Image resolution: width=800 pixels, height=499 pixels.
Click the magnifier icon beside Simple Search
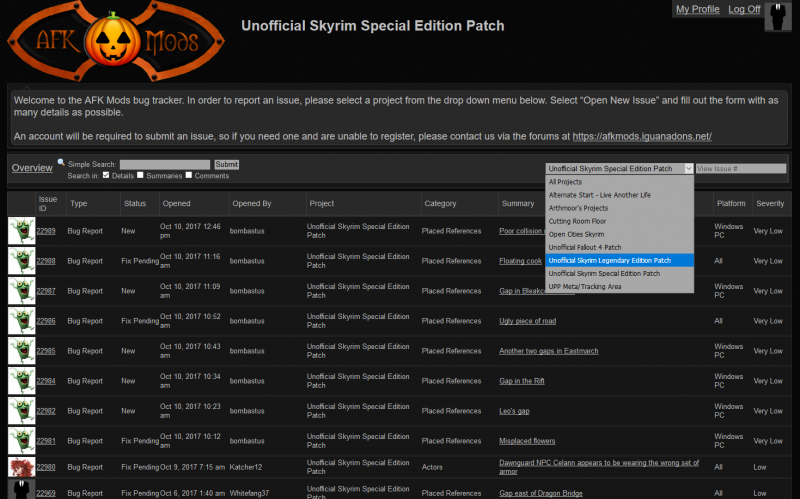[x=61, y=162]
